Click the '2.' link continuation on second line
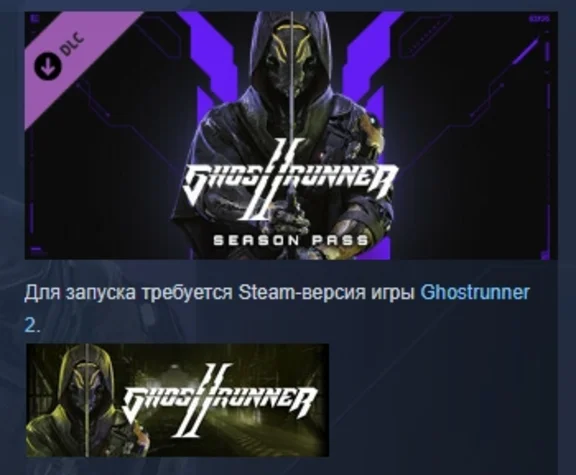Screen dimensions: 576x475 pos(32,325)
